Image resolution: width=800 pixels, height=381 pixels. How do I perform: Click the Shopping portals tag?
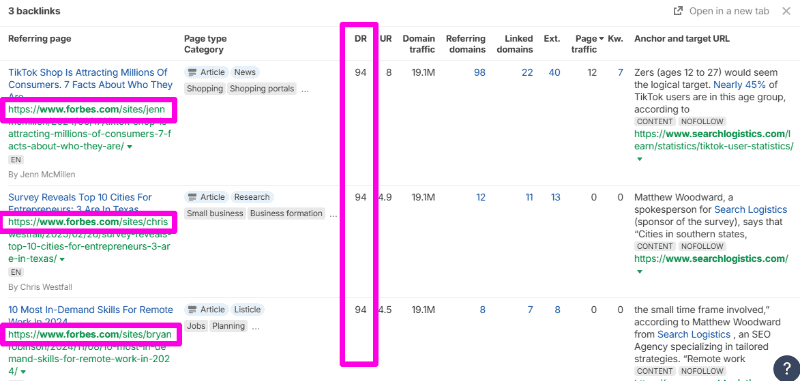(x=262, y=89)
